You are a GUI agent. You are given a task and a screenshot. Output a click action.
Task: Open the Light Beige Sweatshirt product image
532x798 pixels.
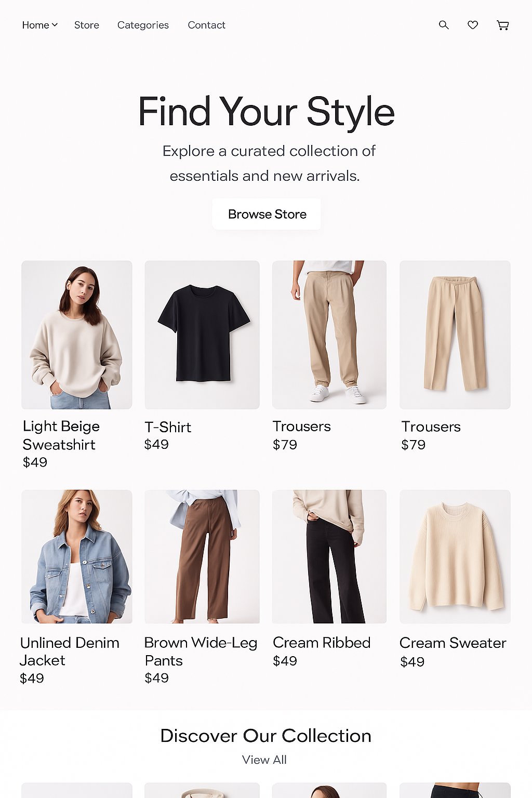click(77, 335)
